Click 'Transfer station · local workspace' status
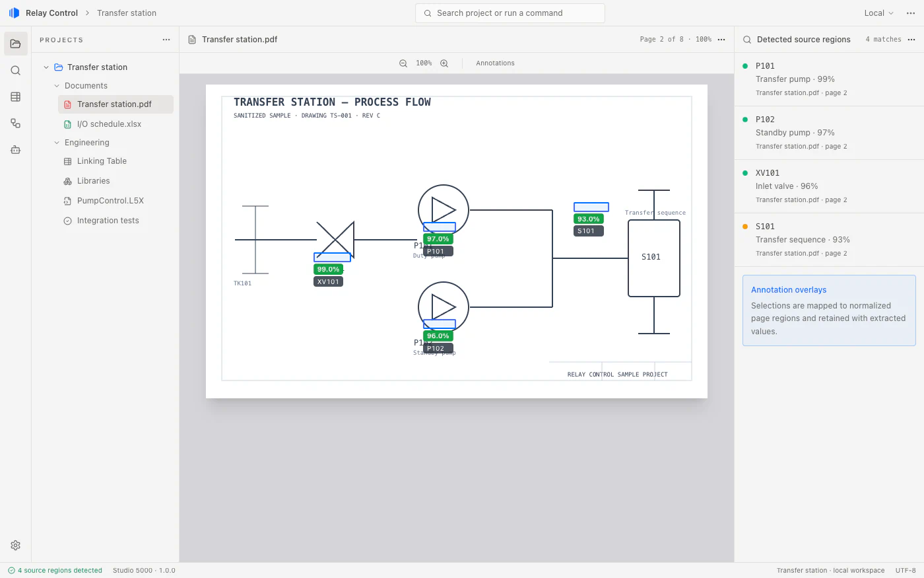The height and width of the screenshot is (578, 924). tap(830, 571)
